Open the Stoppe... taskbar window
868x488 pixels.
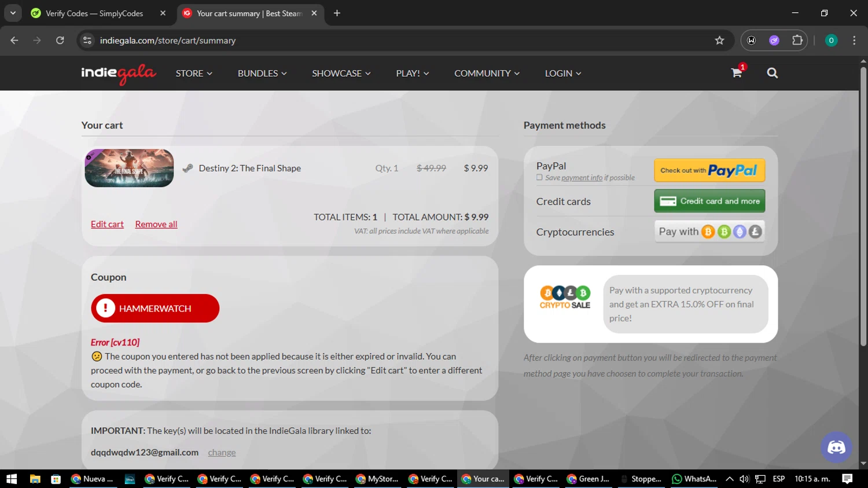pos(641,479)
